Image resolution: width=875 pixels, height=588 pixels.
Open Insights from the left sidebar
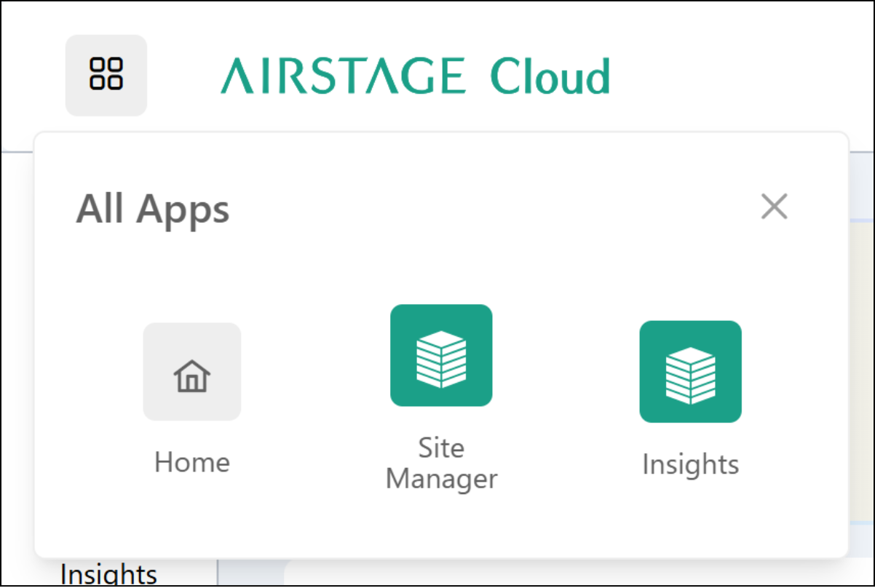(108, 575)
